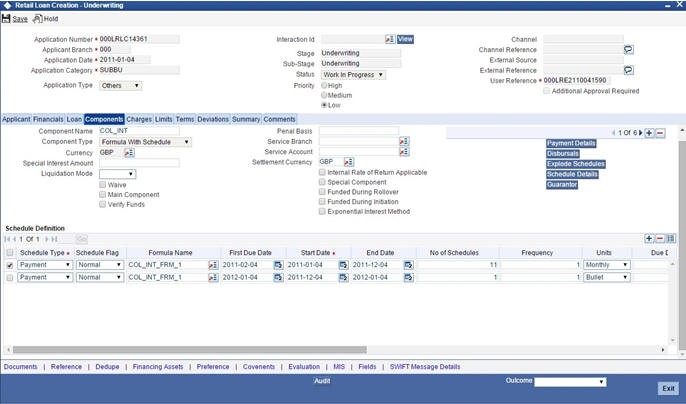Open the Units Bullet dropdown
This screenshot has width=686, height=404.
click(607, 278)
